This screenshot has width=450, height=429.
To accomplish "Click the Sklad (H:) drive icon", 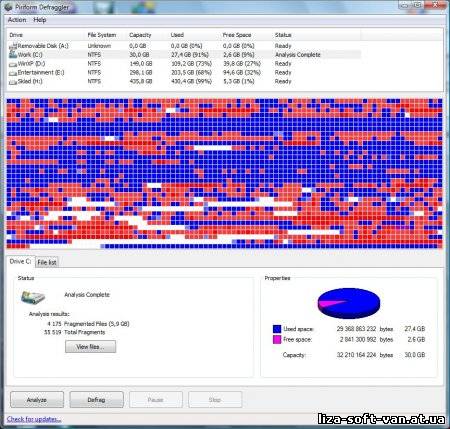I will [13, 82].
